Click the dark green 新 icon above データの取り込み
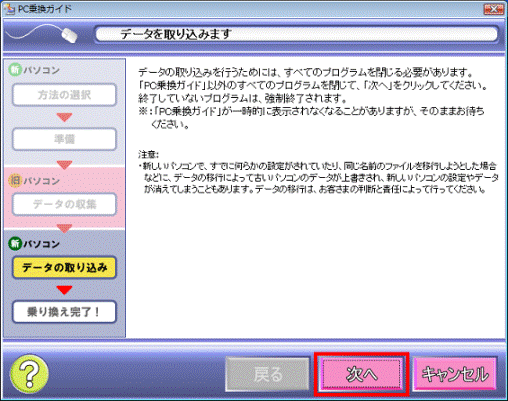The height and width of the screenshot is (401, 508). coord(15,244)
